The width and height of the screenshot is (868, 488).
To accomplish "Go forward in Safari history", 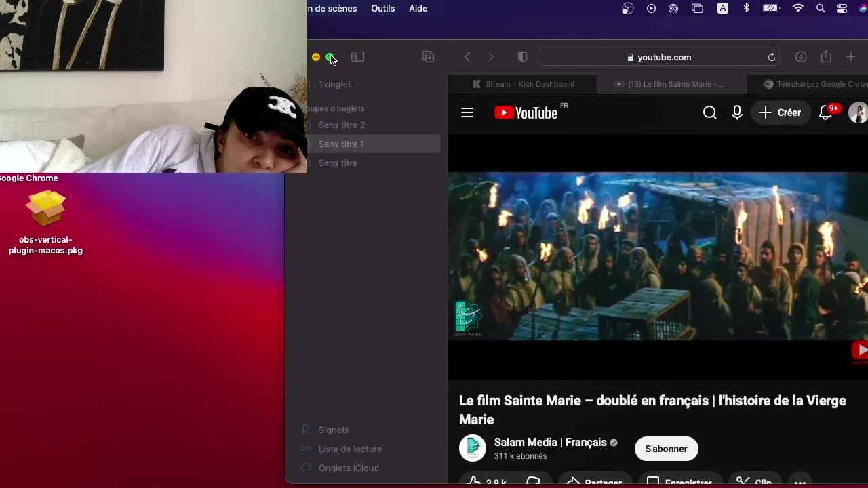I will pyautogui.click(x=491, y=57).
